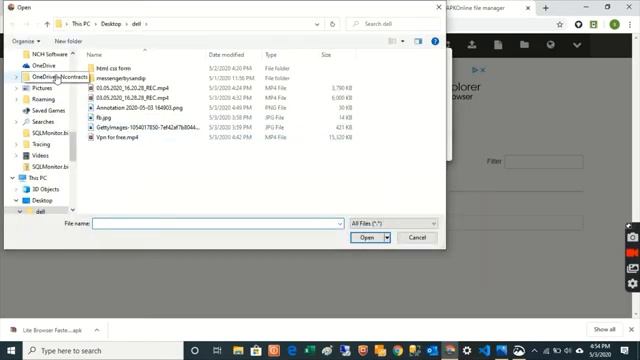The height and width of the screenshot is (360, 640).
Task: Collapse the This PC tree node
Action: pyautogui.click(x=12, y=178)
